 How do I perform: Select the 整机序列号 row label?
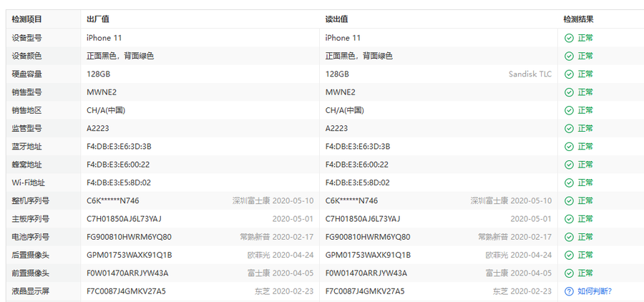pyautogui.click(x=30, y=201)
